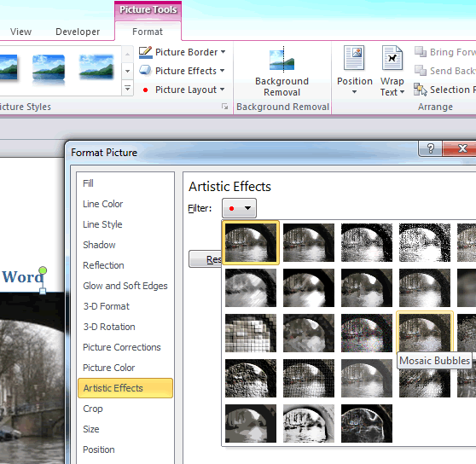Click picture styles gallery down arrow
Image resolution: width=476 pixels, height=464 pixels.
pos(127,71)
